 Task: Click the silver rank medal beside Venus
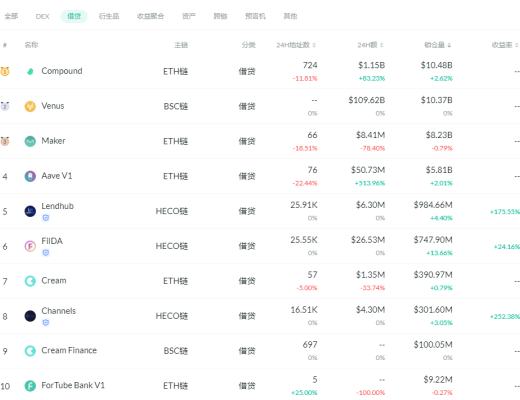(5, 106)
